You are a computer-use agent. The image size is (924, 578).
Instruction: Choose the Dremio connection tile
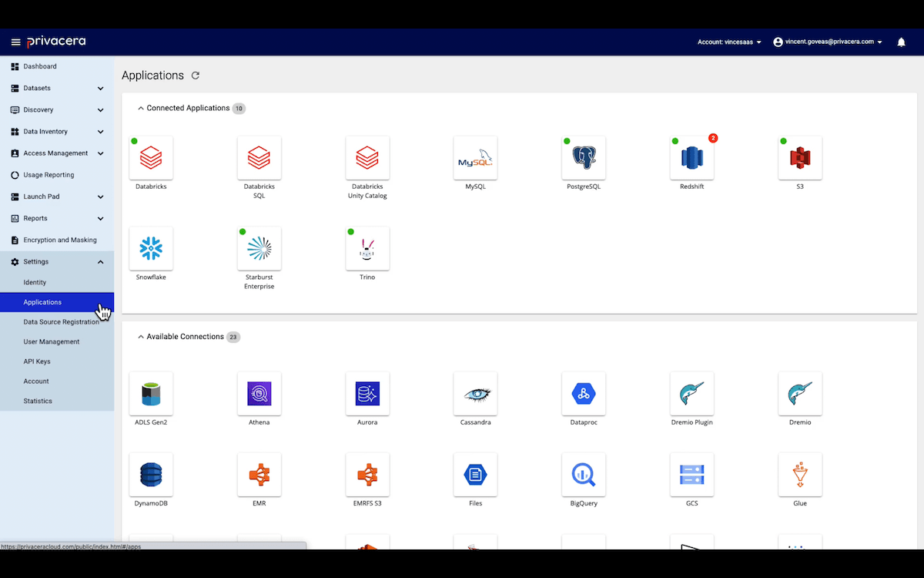tap(800, 394)
